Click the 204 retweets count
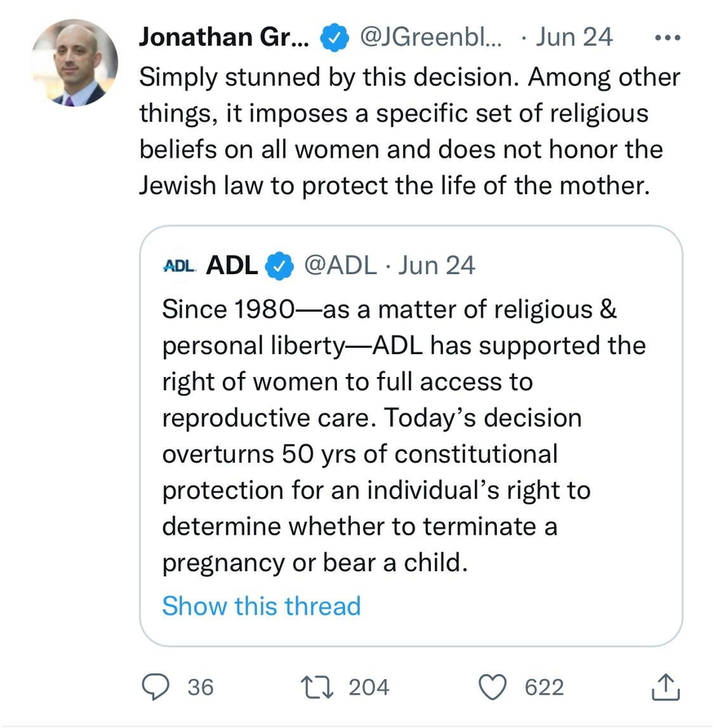 (x=369, y=687)
